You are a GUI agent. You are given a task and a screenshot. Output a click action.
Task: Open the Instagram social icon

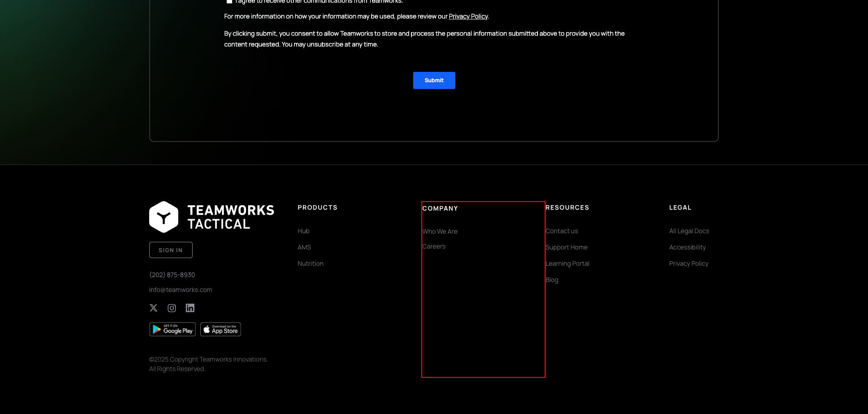pyautogui.click(x=172, y=308)
